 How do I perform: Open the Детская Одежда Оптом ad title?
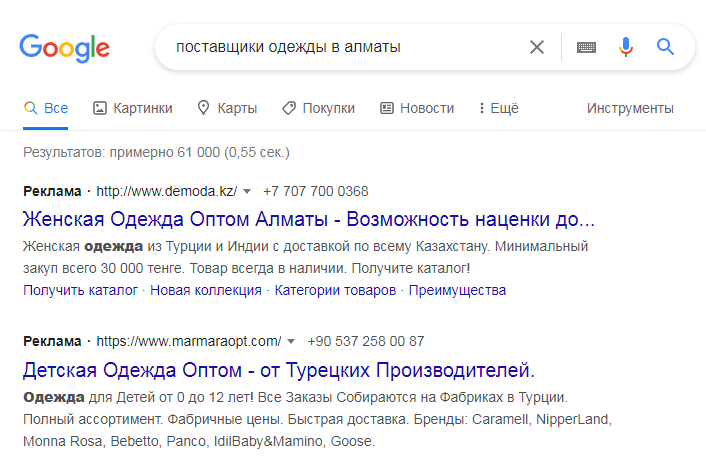click(279, 370)
